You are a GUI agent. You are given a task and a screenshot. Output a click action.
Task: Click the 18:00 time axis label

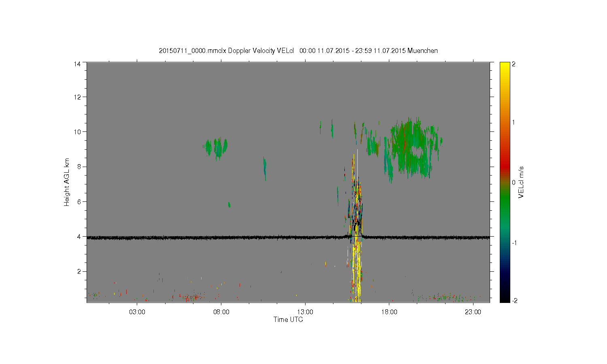coord(389,312)
